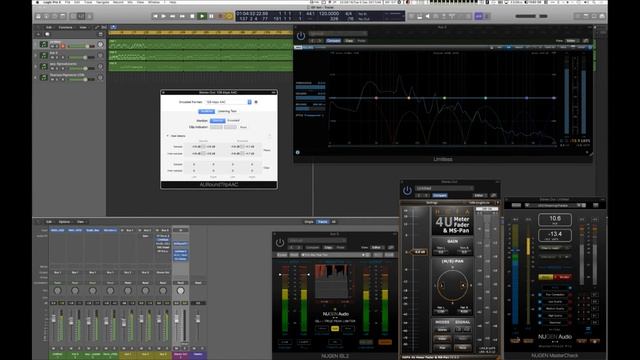
Task: Click Clear next to the clipped counts
Action: (x=267, y=168)
